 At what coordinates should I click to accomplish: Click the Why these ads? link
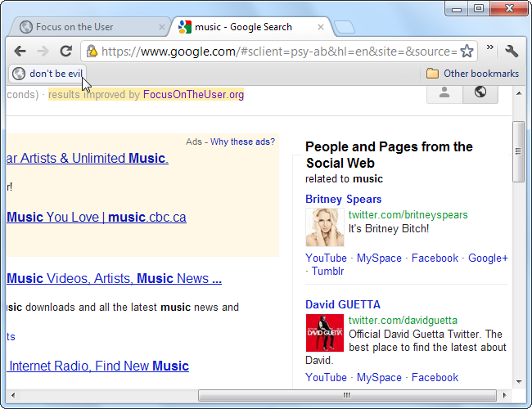tap(242, 142)
